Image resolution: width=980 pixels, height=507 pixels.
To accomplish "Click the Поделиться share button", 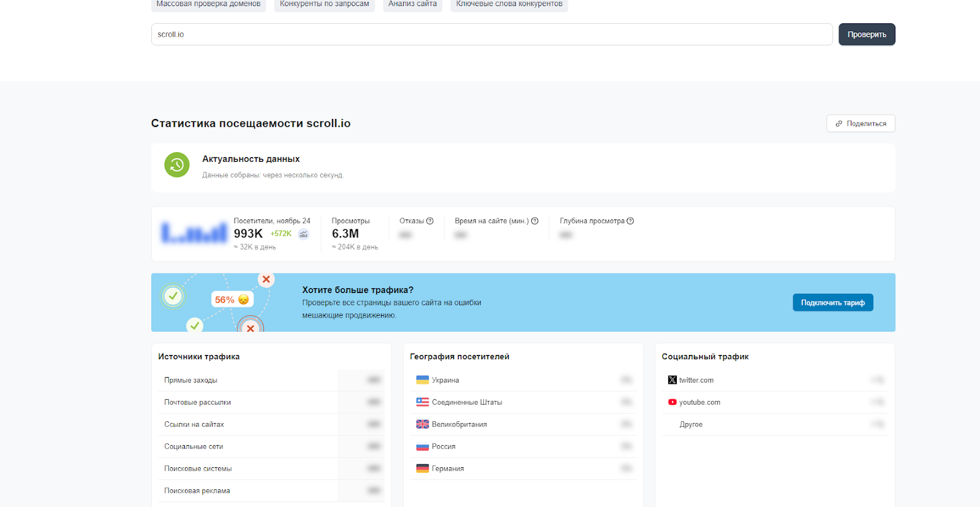I will coord(861,123).
